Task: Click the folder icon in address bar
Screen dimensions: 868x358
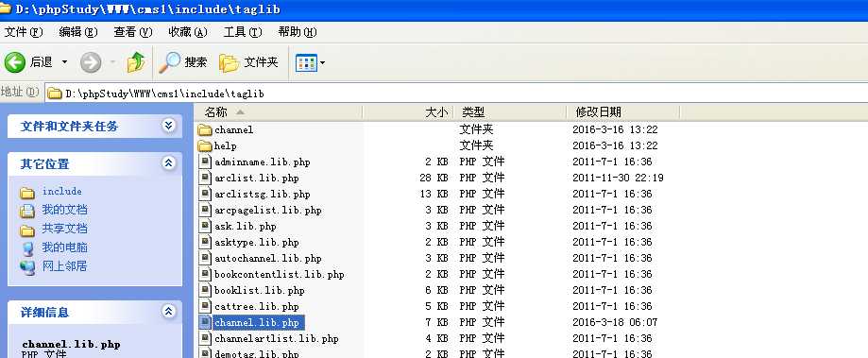Action: [54, 94]
